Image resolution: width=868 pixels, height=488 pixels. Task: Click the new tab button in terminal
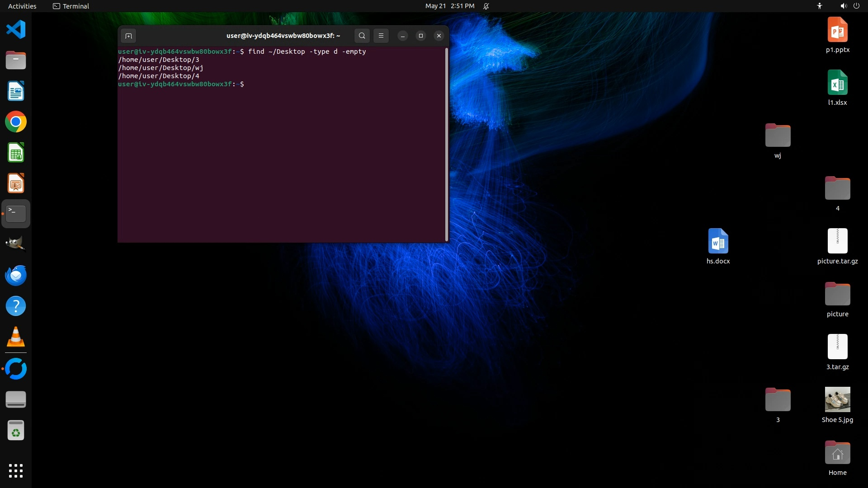[x=128, y=36]
